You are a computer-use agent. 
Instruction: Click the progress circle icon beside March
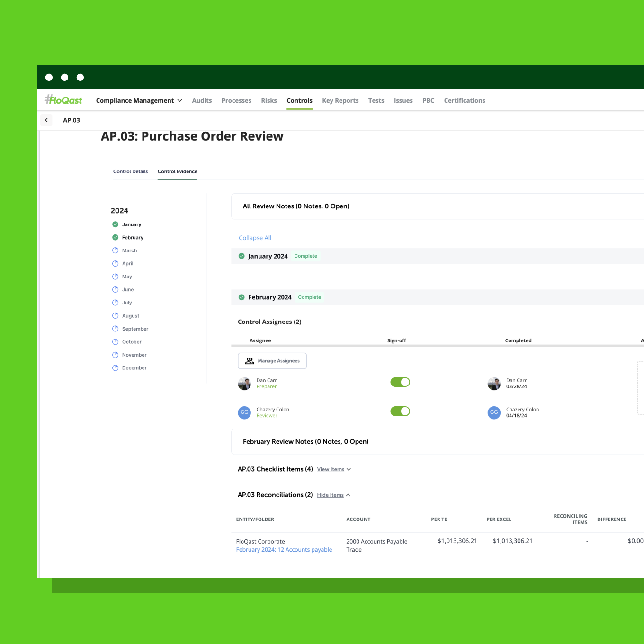115,250
